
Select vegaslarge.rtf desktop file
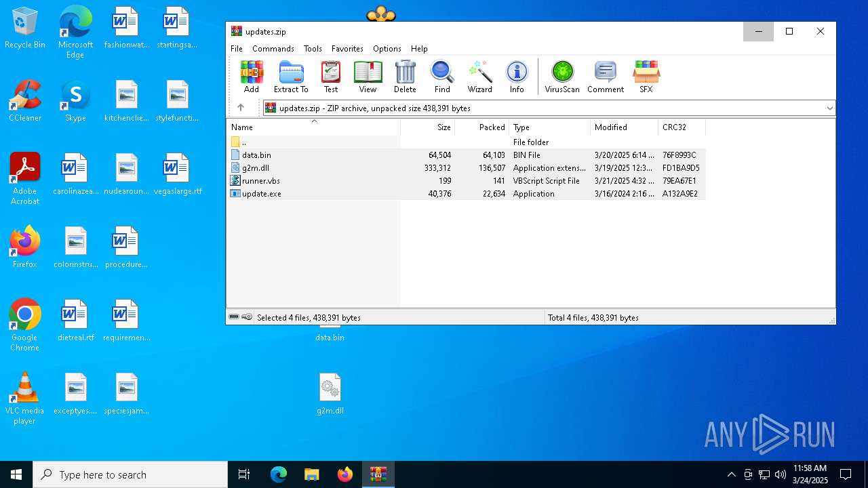178,174
